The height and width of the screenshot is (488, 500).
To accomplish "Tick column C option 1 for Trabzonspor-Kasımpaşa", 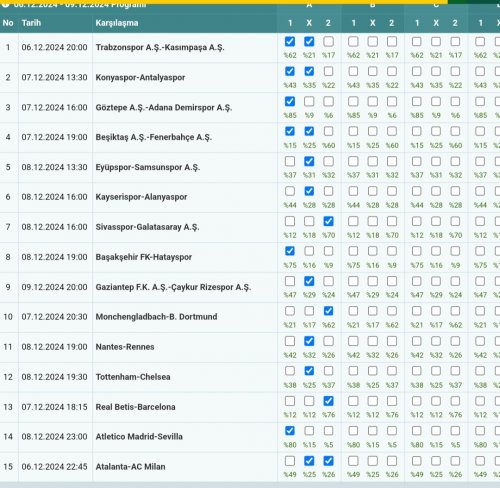I will coord(417,42).
